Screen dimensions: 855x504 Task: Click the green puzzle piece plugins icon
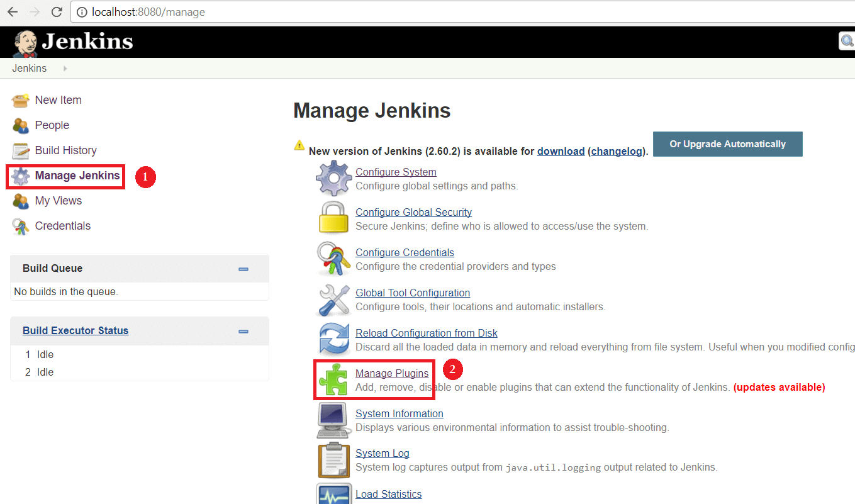point(333,379)
